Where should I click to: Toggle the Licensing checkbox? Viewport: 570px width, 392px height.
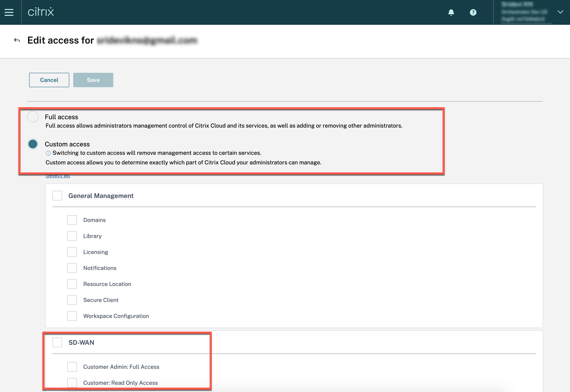(72, 252)
